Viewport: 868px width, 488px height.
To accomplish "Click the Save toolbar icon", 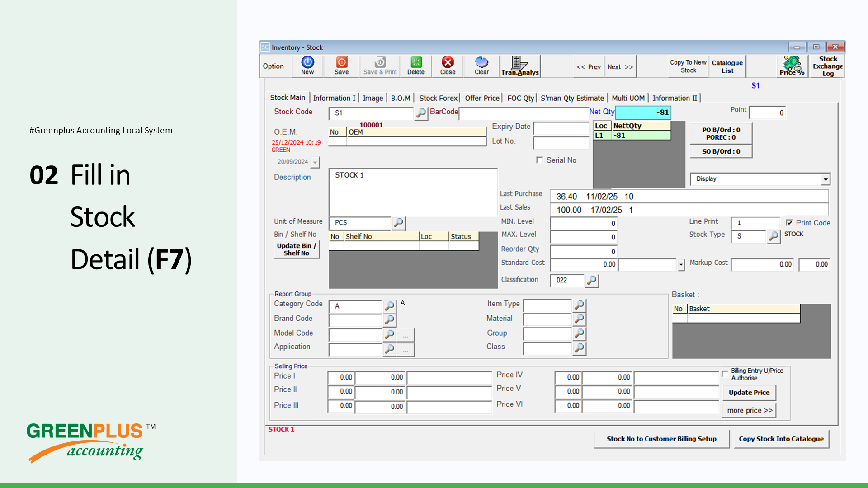I will 341,66.
